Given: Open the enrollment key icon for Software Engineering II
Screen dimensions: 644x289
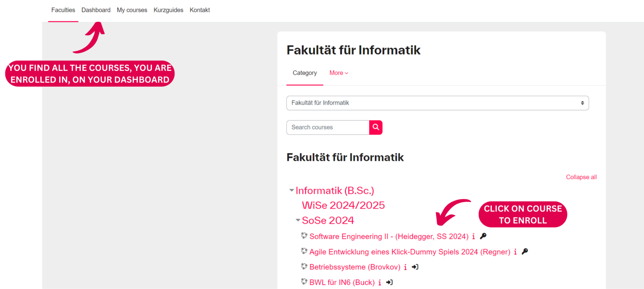Looking at the screenshot, I should [x=484, y=236].
